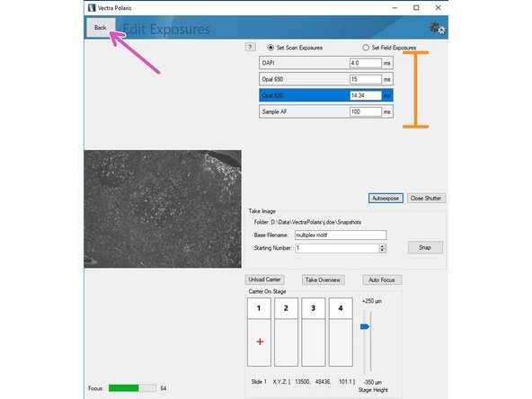Decrease Starting Number with down arrow
The width and height of the screenshot is (532, 399).
383,251
